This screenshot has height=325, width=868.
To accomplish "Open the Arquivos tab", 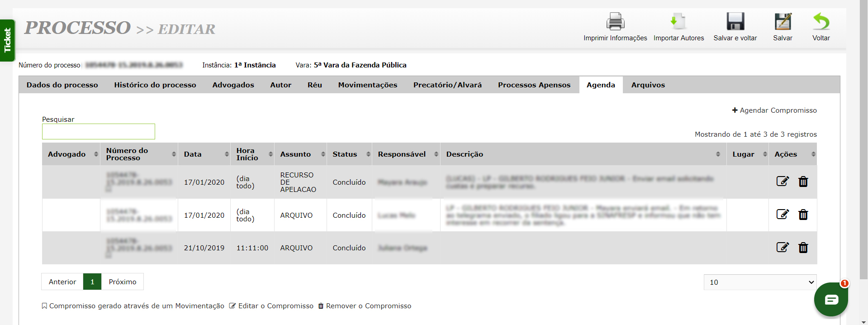I will [x=648, y=85].
